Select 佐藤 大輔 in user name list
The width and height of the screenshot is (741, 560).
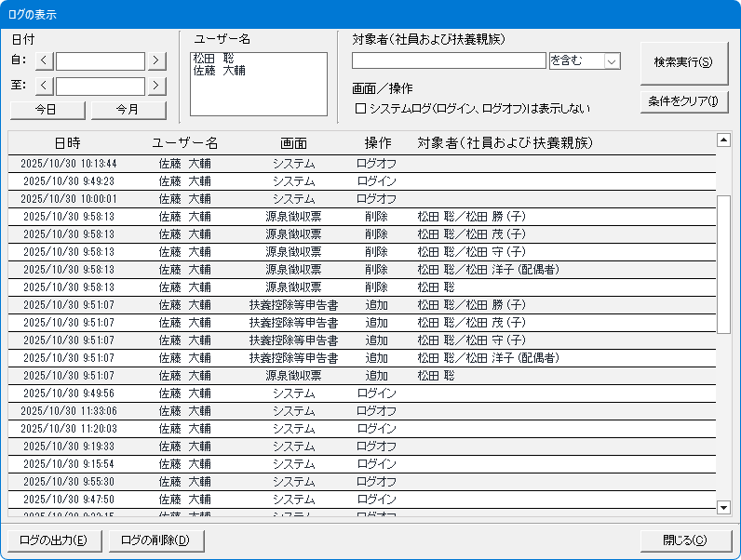pyautogui.click(x=219, y=71)
